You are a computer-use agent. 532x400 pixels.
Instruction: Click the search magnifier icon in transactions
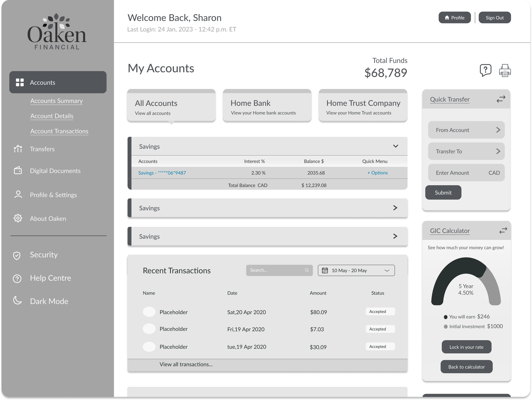tap(307, 270)
